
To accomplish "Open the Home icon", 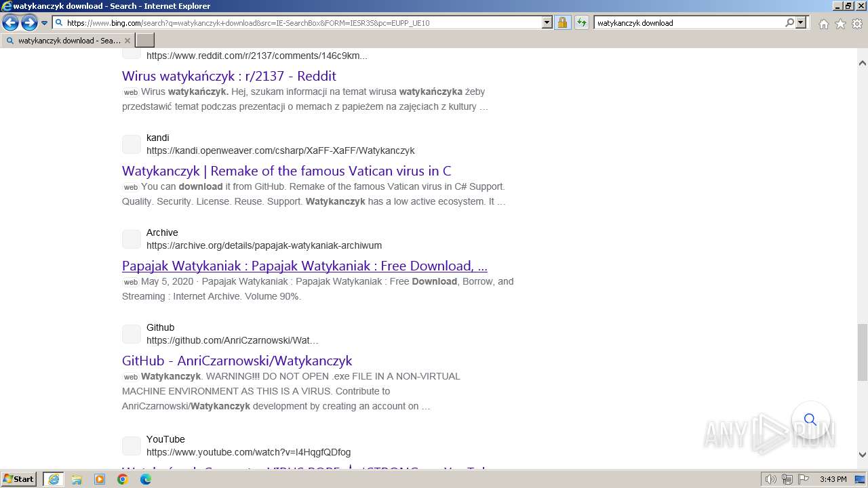I will tap(823, 24).
